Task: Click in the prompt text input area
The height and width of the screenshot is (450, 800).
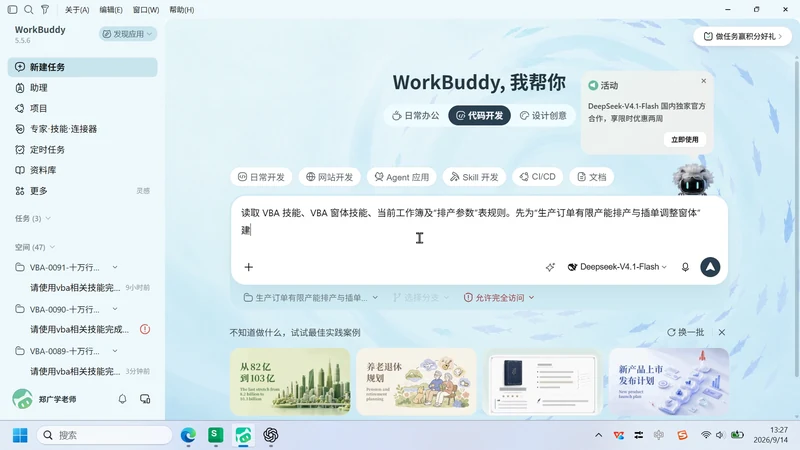Action: [x=479, y=222]
